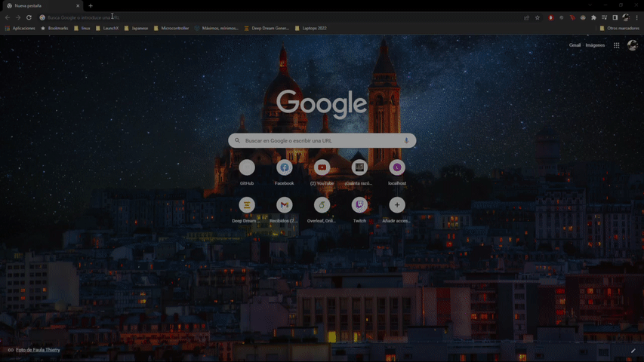
Task: Open the Google account avatar on page
Action: click(x=633, y=45)
